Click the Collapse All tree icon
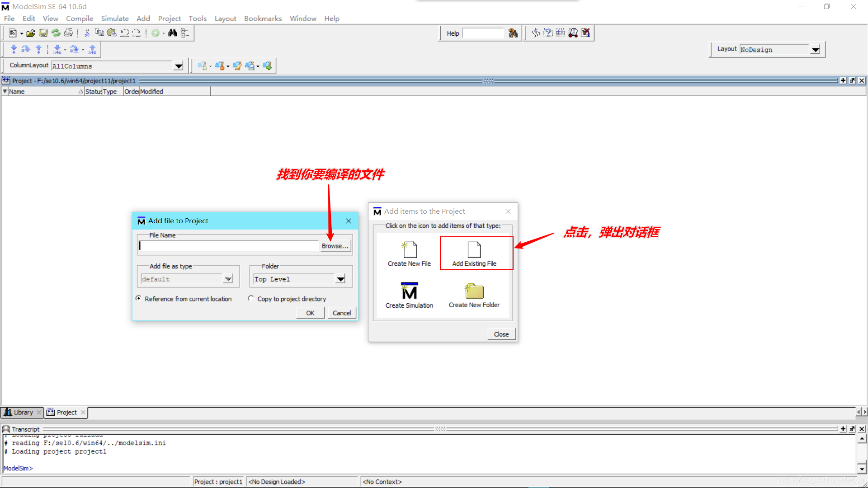 point(184,33)
